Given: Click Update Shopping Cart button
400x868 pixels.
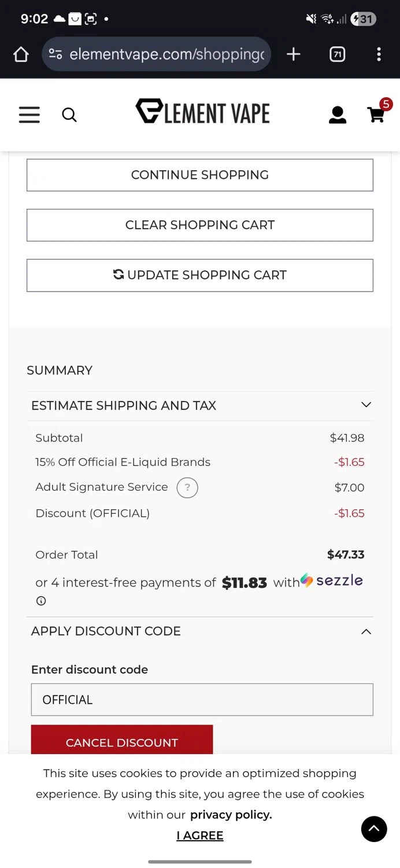Looking at the screenshot, I should click(x=200, y=275).
